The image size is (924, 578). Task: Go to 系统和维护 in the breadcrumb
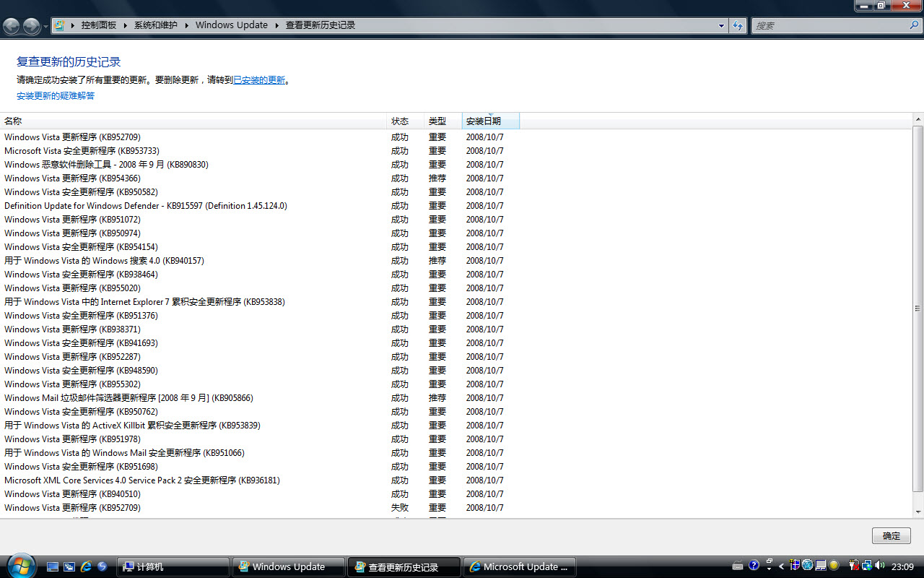[155, 25]
